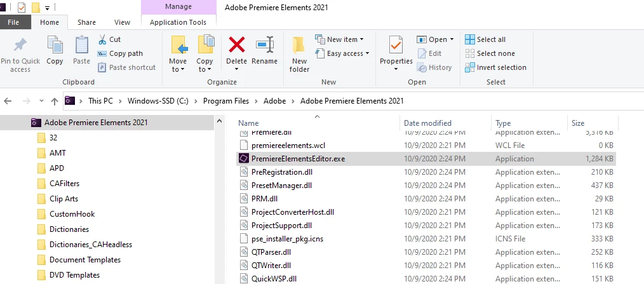Screen dimensions: 644x284
Task: Open the File menu tab
Action: tap(13, 22)
